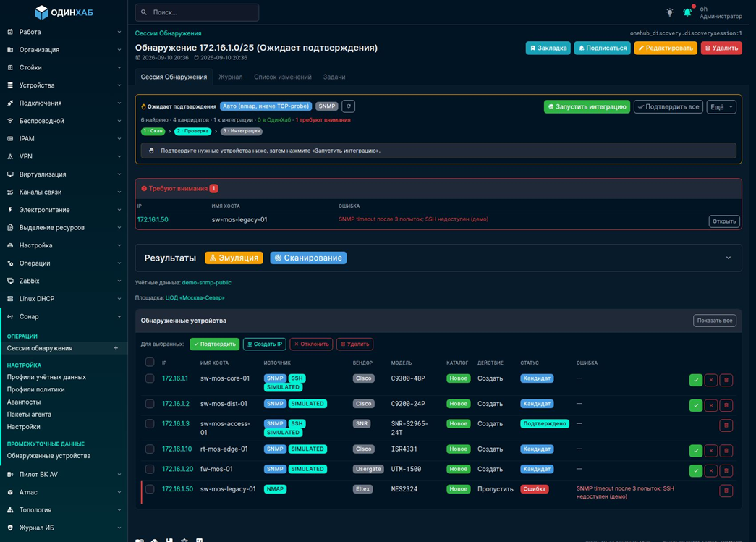Check the box for 172.16.1.10 row
Image resolution: width=756 pixels, height=542 pixels.
[150, 449]
